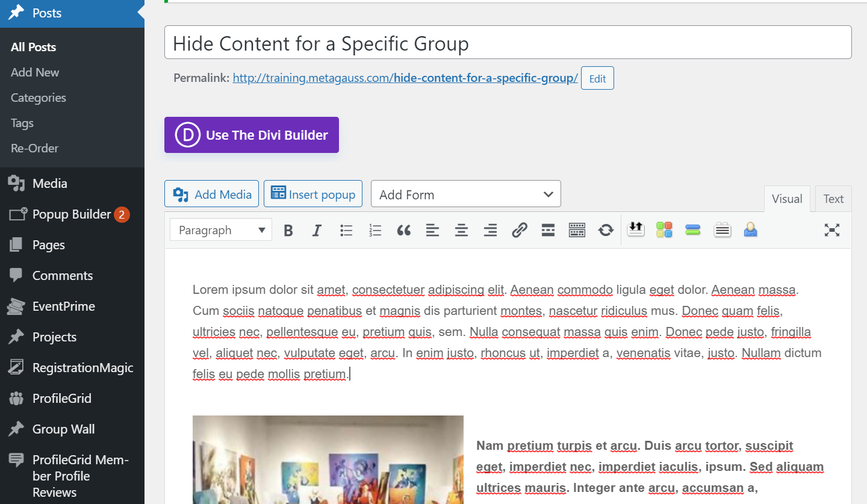Insert a numbered list
The height and width of the screenshot is (504, 867).
point(375,230)
